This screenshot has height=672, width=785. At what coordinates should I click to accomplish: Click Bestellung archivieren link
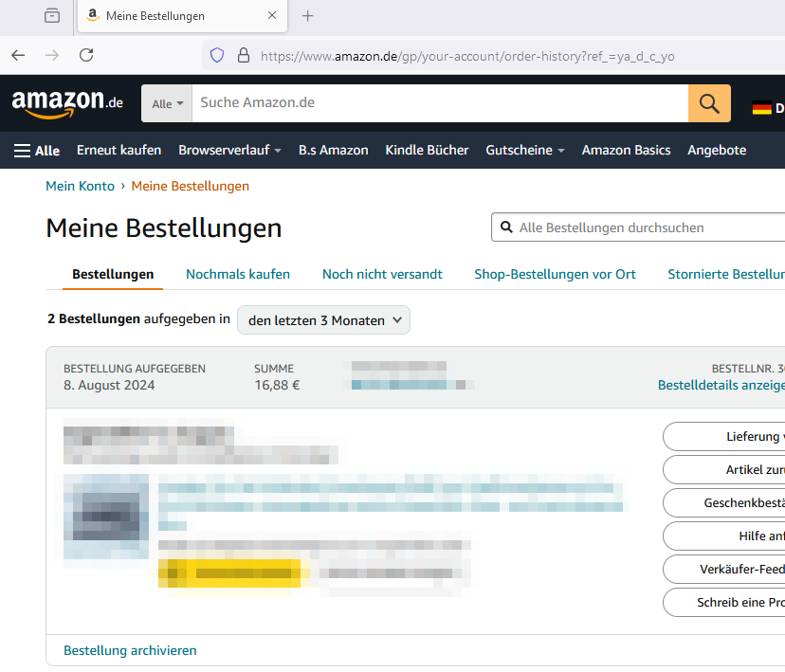point(130,650)
